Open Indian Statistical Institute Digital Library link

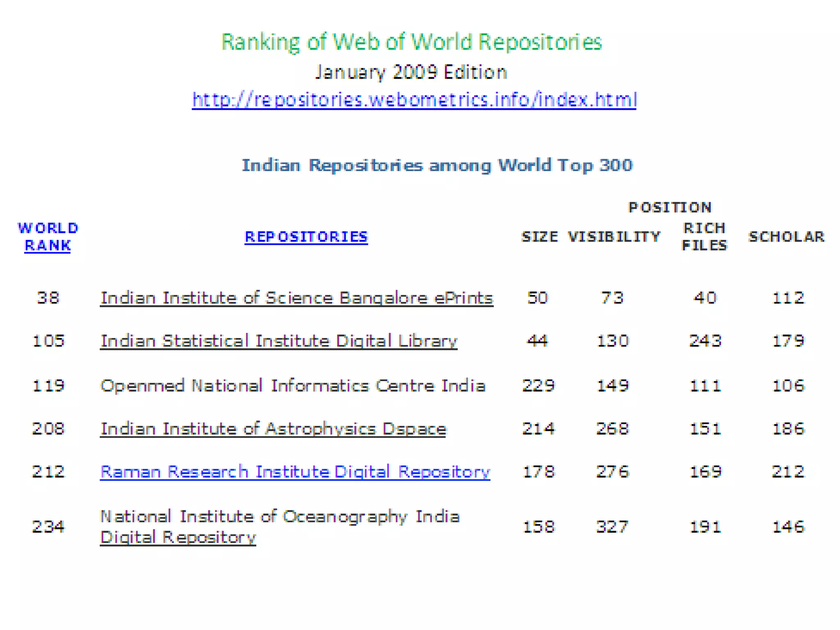coord(278,341)
